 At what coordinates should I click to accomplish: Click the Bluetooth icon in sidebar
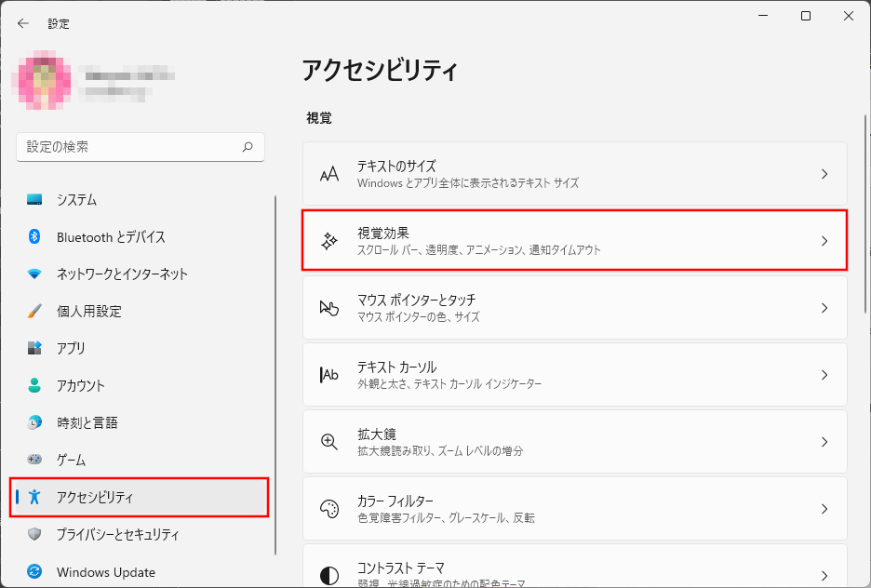(34, 237)
